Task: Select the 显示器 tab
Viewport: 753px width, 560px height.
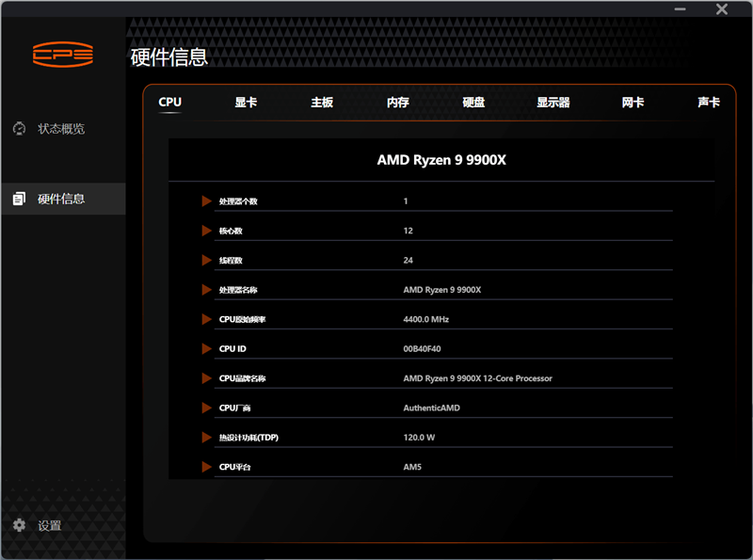Action: click(553, 103)
